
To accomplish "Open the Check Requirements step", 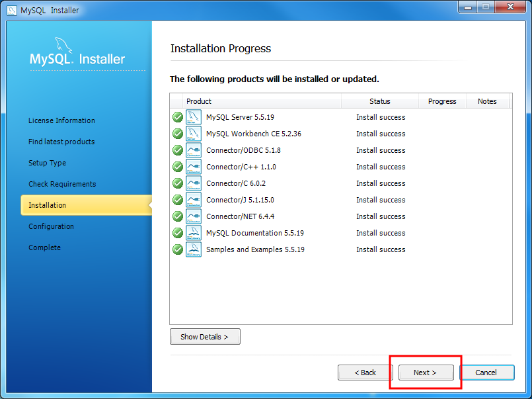I will click(62, 184).
